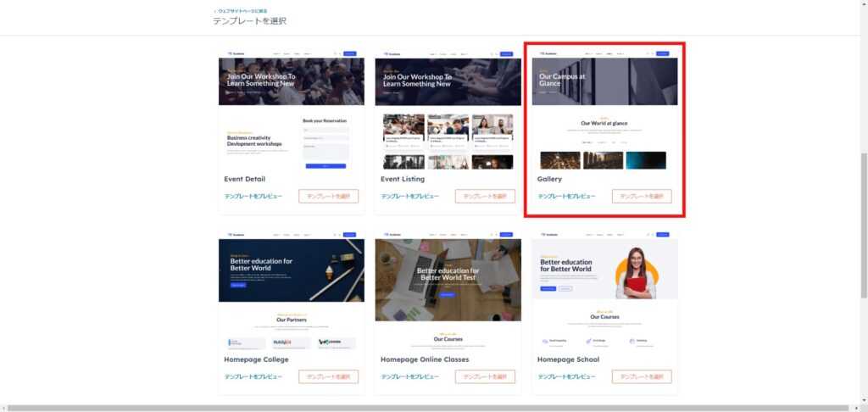This screenshot has width=868, height=412.
Task: Select the Homepage School template
Action: click(642, 376)
